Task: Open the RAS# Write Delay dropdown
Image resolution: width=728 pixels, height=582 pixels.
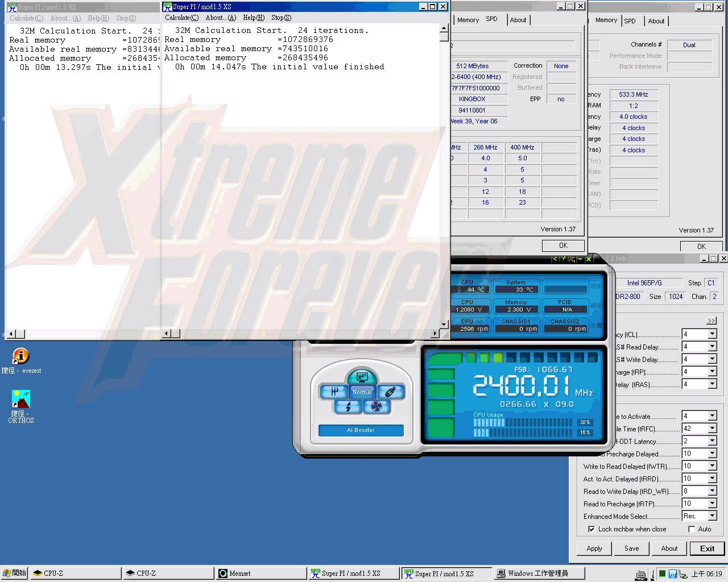Action: [x=712, y=359]
